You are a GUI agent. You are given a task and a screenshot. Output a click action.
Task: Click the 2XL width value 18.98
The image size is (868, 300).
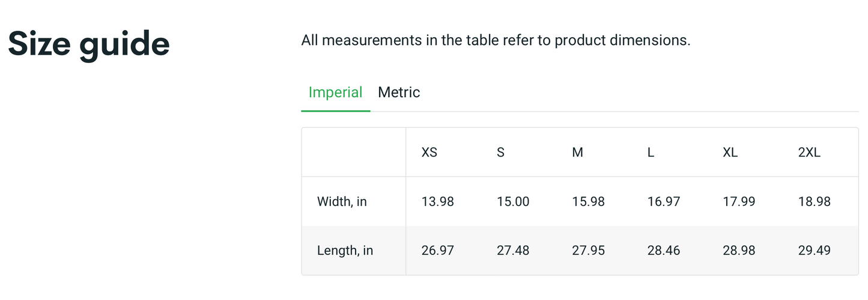pyautogui.click(x=815, y=202)
